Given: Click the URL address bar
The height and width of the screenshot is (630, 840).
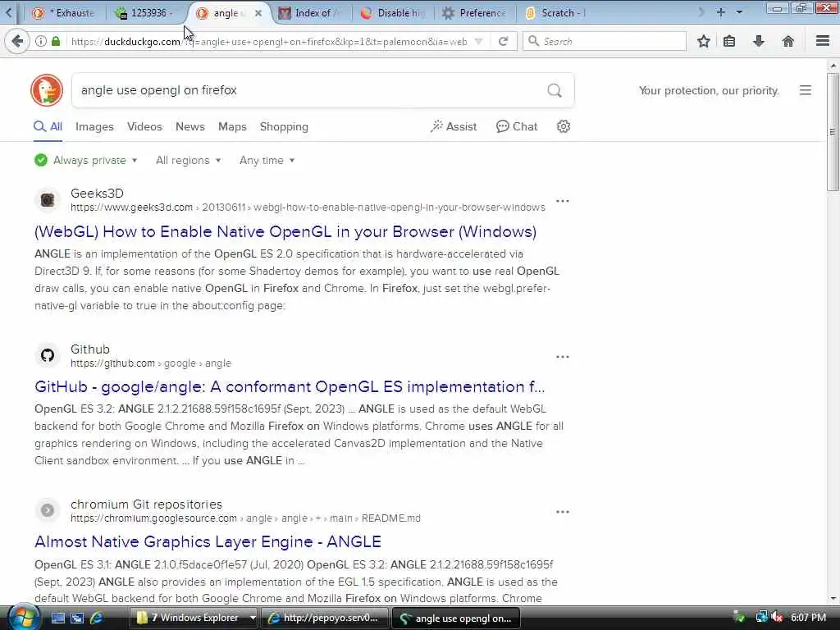Looking at the screenshot, I should pos(268,41).
